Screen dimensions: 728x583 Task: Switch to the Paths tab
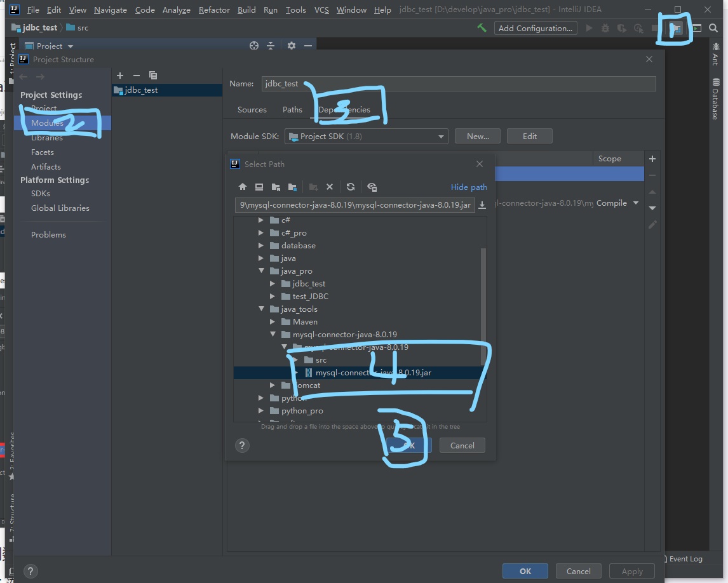[x=292, y=109]
